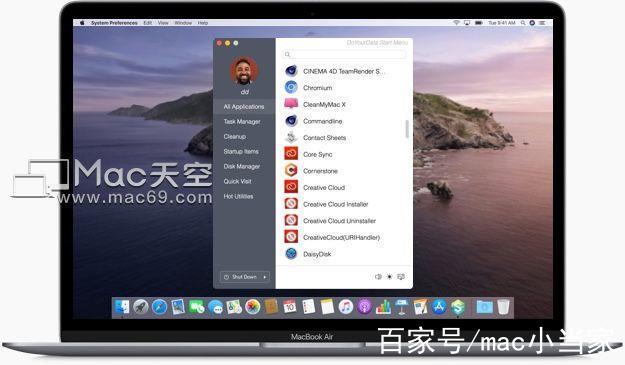Open Finder in the Dock
Viewport: 625px width, 365px height.
122,307
